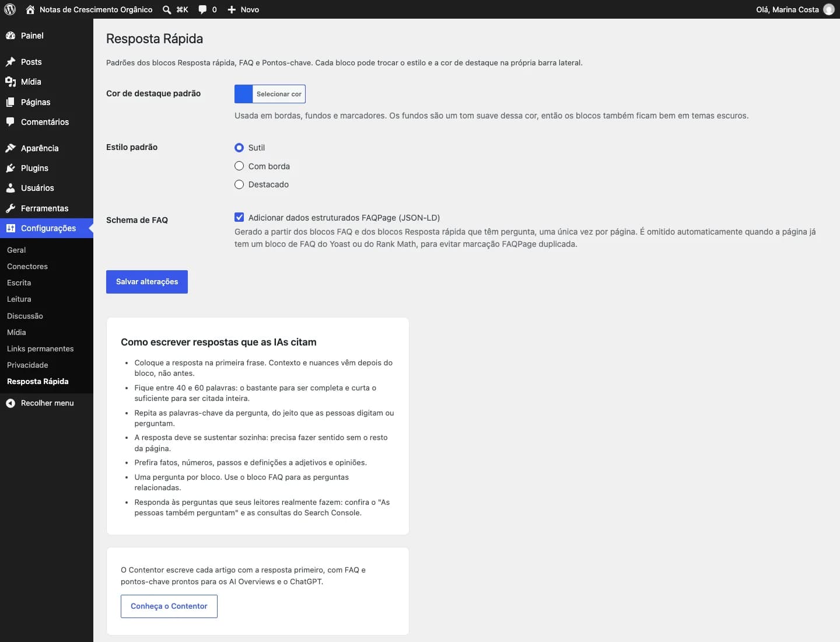Click the Plugins plug icon
The height and width of the screenshot is (642, 840).
(10, 168)
